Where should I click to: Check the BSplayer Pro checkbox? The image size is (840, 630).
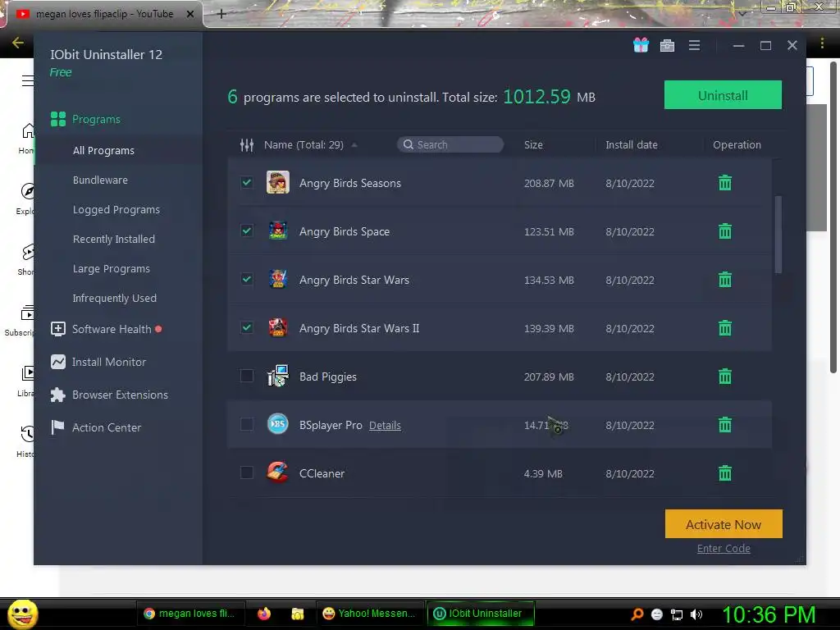point(246,424)
